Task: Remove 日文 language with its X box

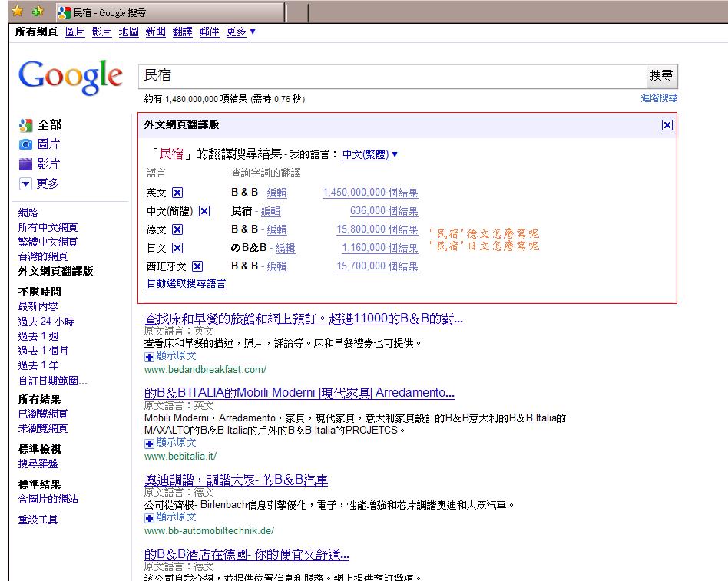Action: tap(177, 248)
